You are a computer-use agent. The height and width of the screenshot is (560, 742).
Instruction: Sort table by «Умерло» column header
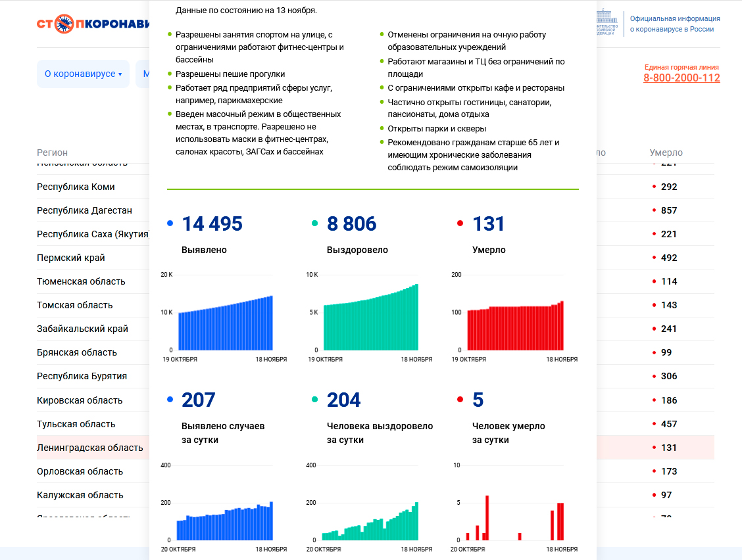coord(666,152)
